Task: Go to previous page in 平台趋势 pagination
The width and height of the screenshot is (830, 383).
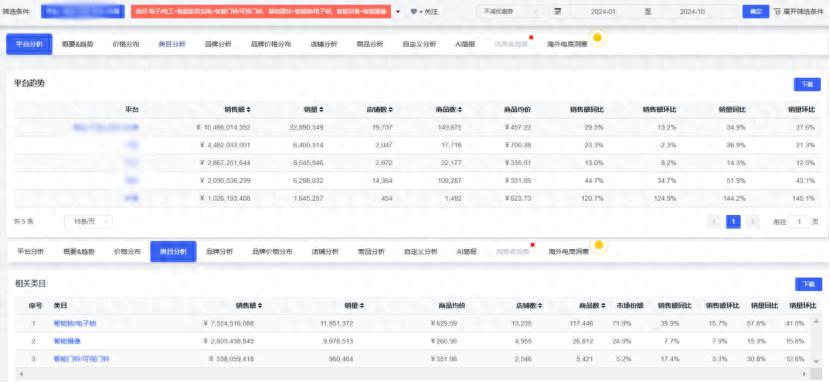Action: [x=714, y=222]
